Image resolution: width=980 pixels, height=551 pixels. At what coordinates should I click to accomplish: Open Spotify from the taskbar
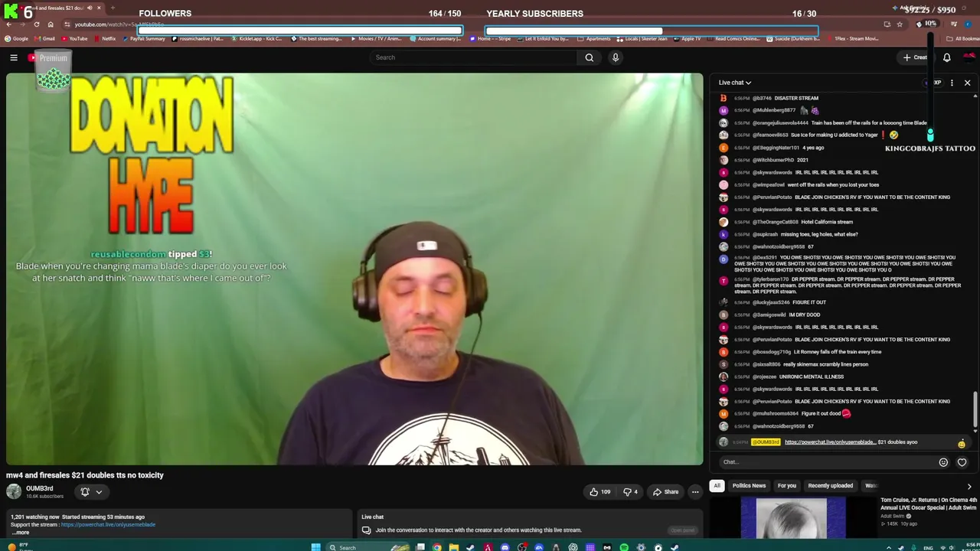point(624,547)
